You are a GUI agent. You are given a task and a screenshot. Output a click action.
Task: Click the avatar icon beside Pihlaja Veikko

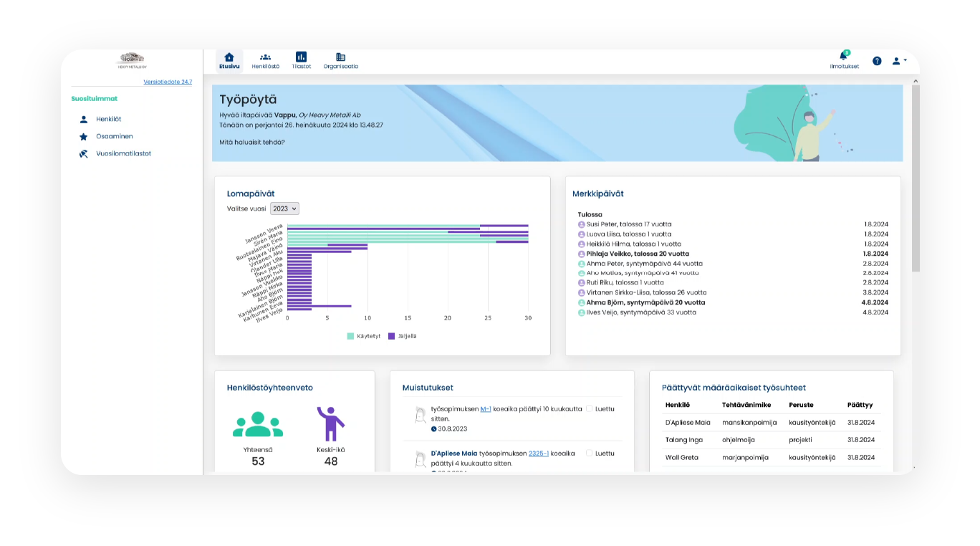tap(582, 254)
